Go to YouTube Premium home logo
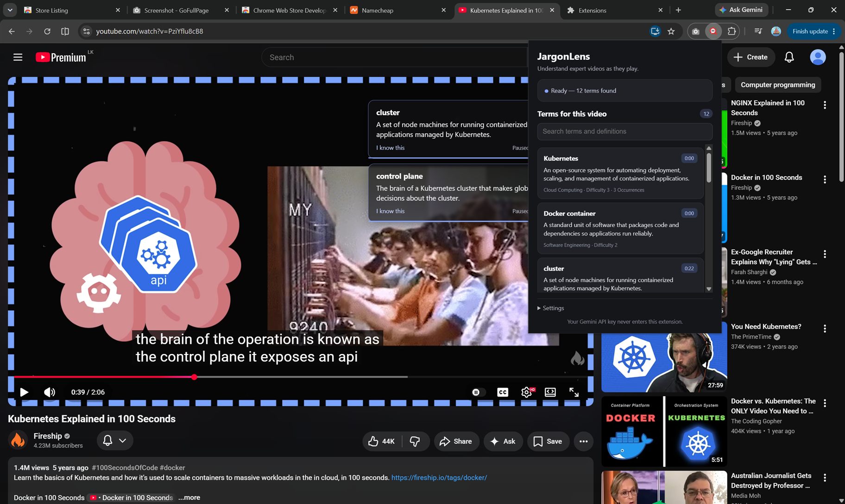Viewport: 845px width, 504px height. [x=61, y=57]
